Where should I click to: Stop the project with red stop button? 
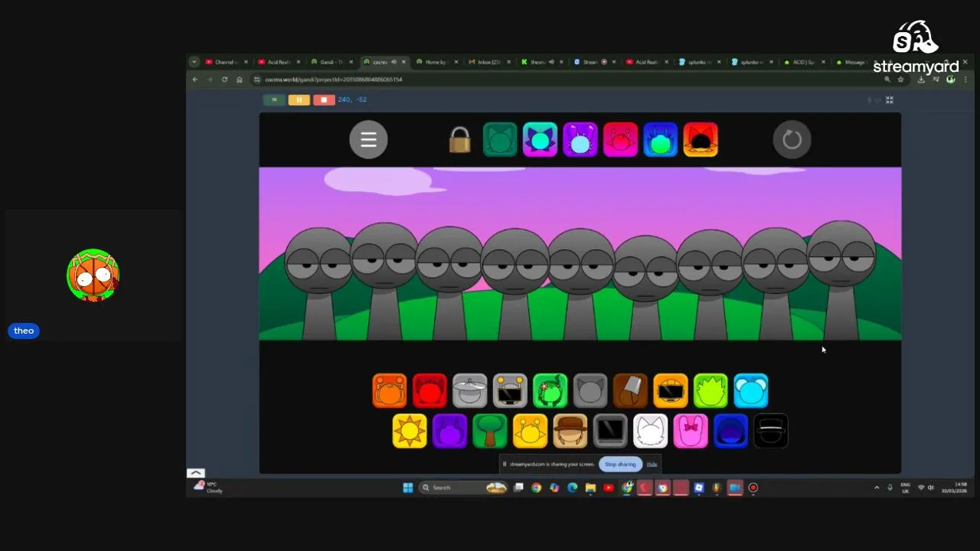click(324, 99)
